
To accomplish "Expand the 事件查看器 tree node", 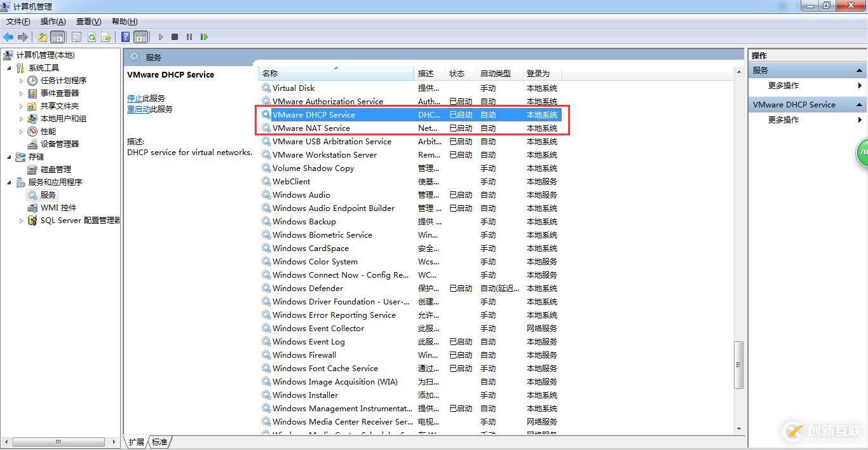I will click(21, 93).
